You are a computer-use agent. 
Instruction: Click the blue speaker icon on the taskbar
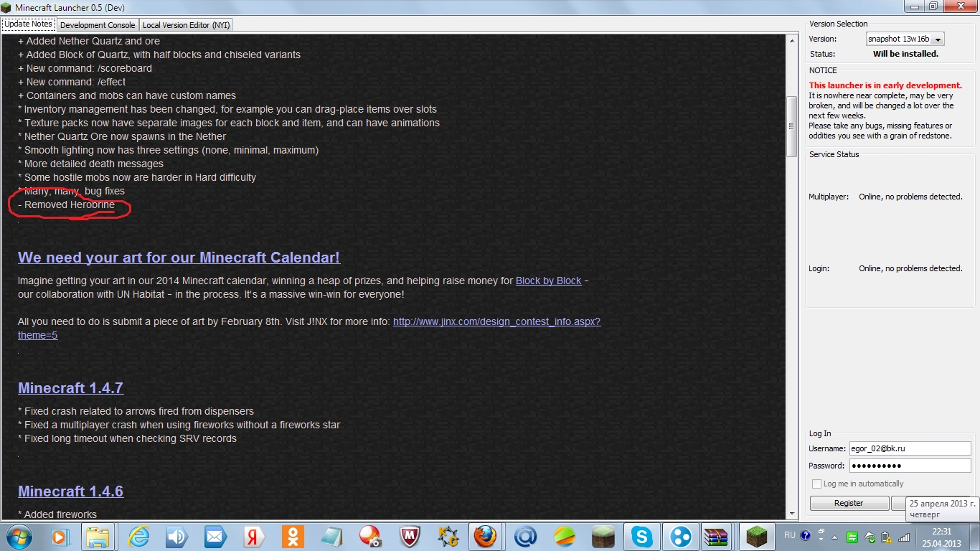pyautogui.click(x=176, y=537)
